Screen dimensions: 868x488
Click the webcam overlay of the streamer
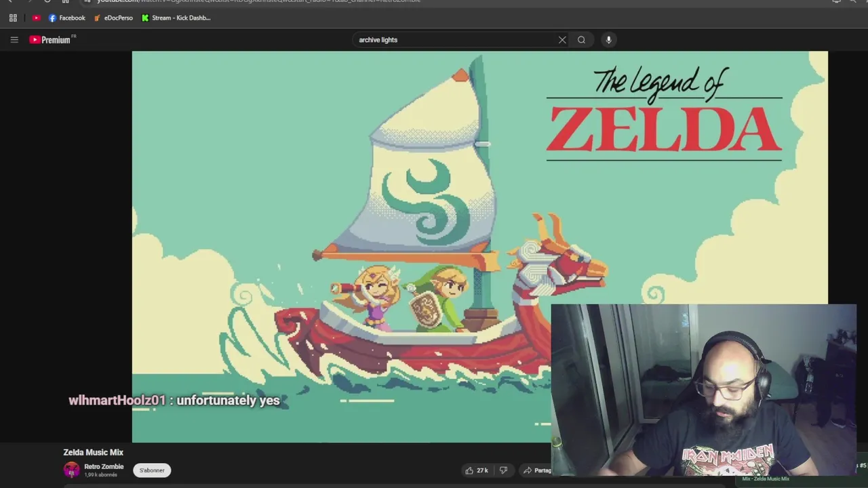pyautogui.click(x=703, y=390)
